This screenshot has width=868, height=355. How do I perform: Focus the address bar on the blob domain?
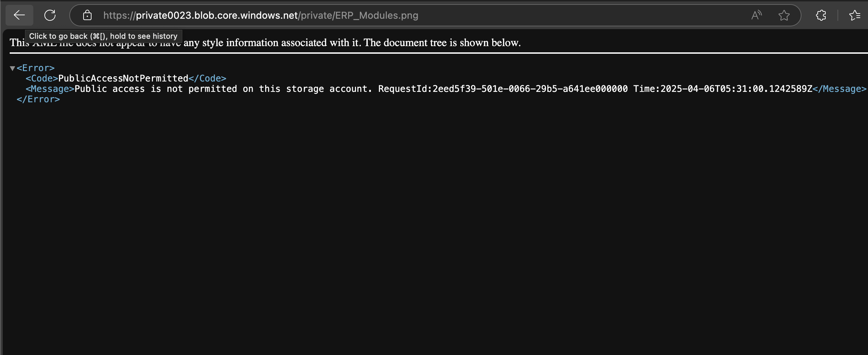pyautogui.click(x=217, y=15)
